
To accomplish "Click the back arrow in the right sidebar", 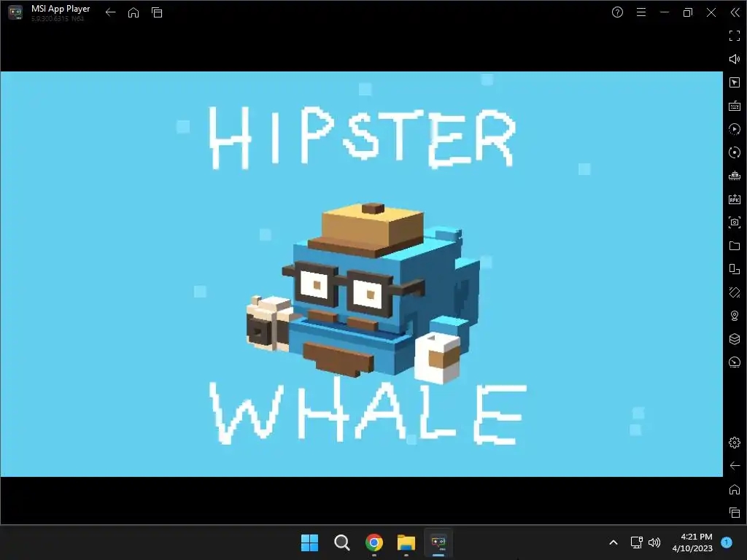I will coord(734,466).
